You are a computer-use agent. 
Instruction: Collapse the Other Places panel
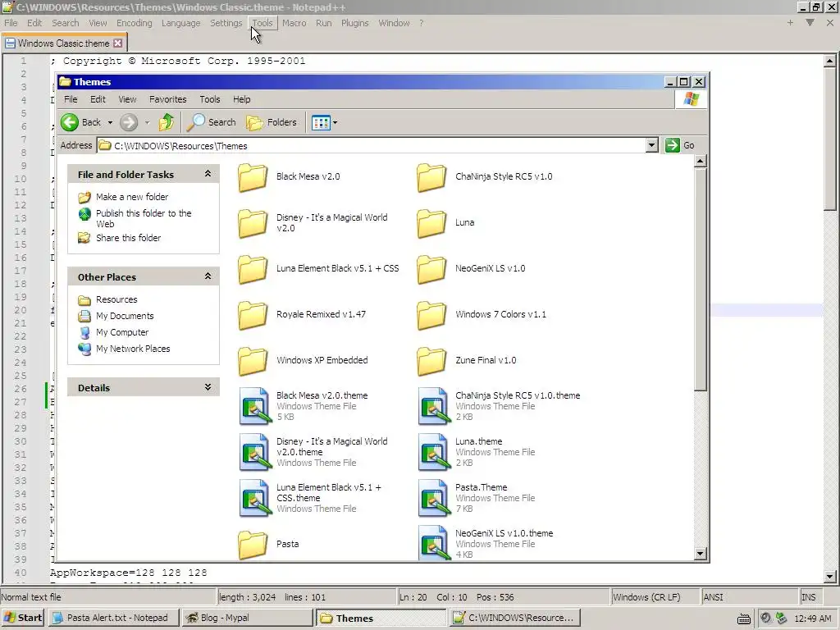point(208,276)
